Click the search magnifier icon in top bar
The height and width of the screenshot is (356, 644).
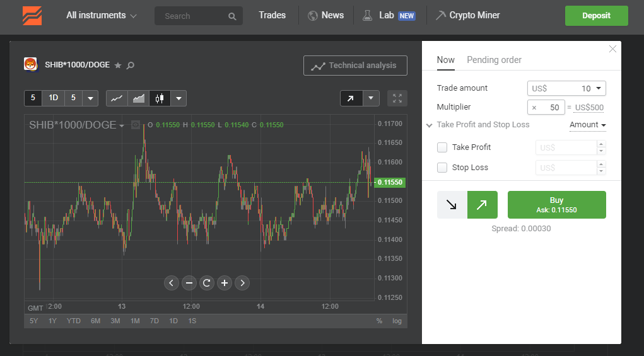232,16
